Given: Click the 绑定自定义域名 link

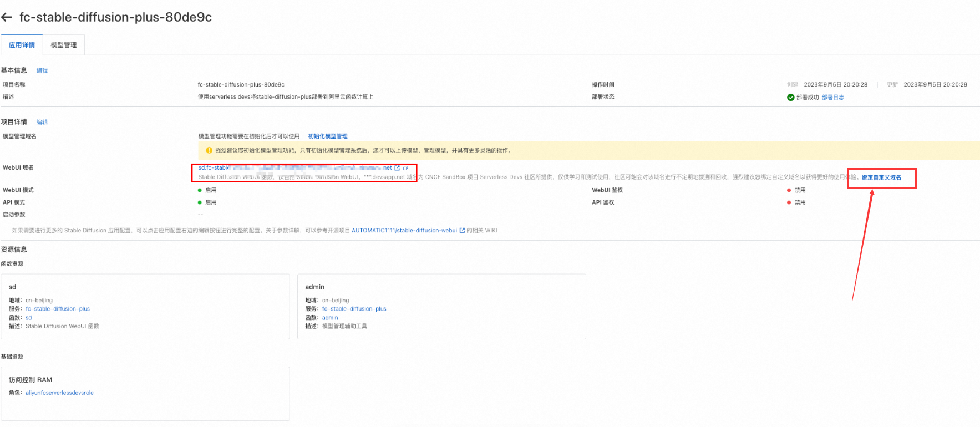Looking at the screenshot, I should [881, 177].
